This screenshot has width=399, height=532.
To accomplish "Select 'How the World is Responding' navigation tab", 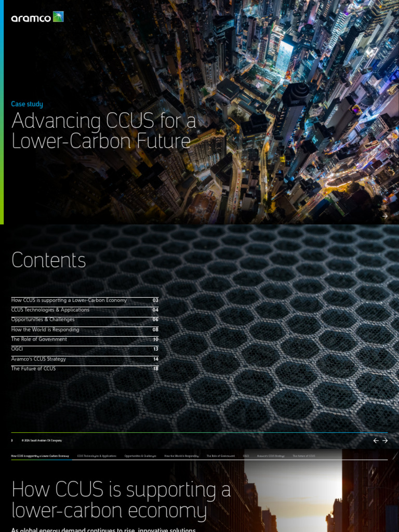I will click(x=181, y=456).
